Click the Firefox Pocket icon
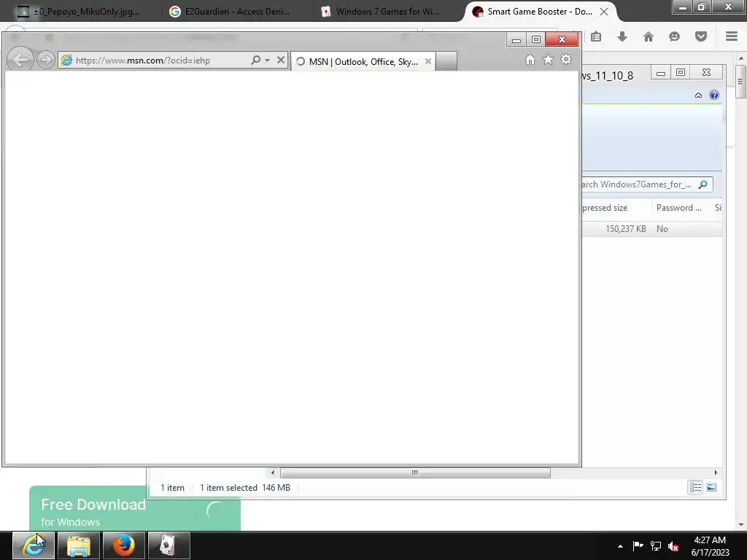747x560 pixels. tap(701, 36)
